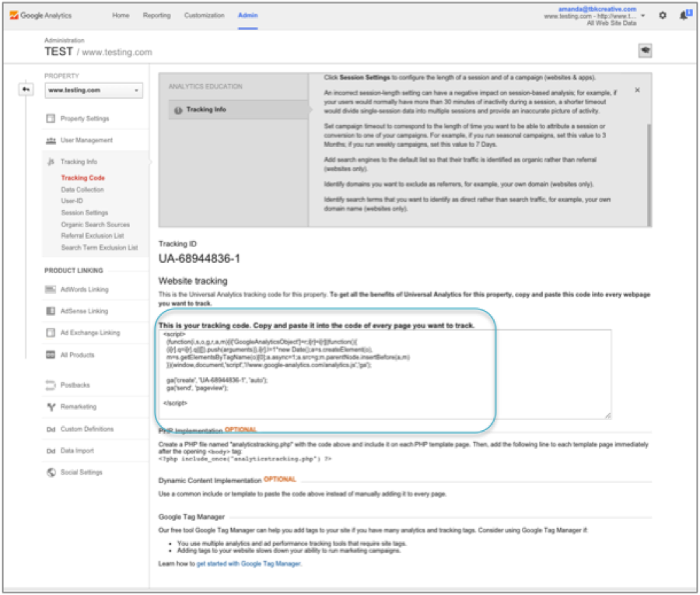
Task: Switch to the Customization tab
Action: coord(205,16)
